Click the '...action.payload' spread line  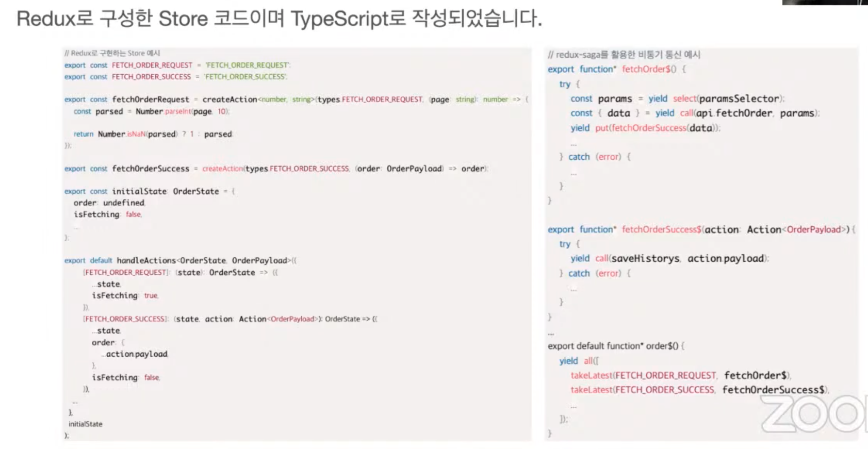(135, 354)
